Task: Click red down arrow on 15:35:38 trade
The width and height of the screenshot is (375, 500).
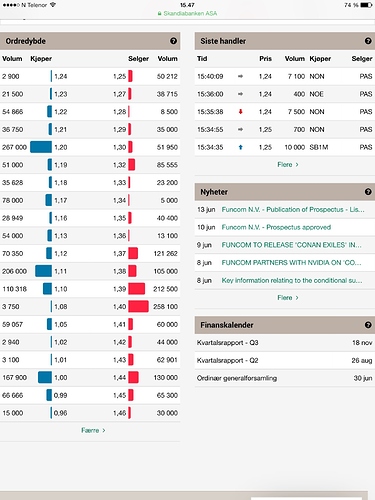Action: click(240, 112)
